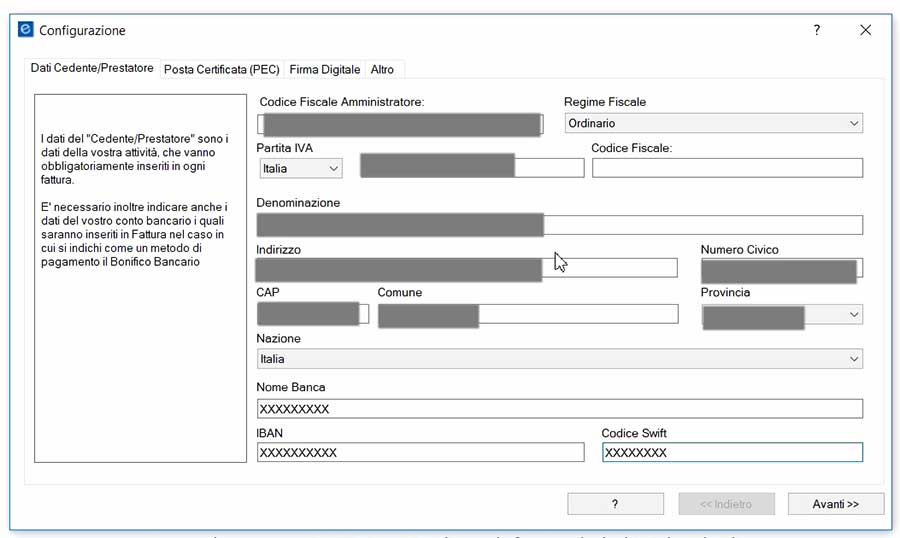Viewport: 900px width, 538px height.
Task: Open the Firma Digitale tab
Action: coord(325,69)
